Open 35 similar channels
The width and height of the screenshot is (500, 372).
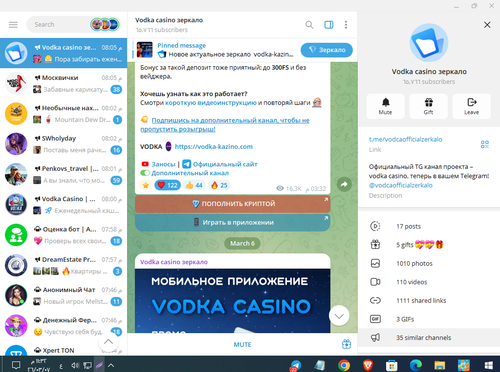pyautogui.click(x=429, y=338)
